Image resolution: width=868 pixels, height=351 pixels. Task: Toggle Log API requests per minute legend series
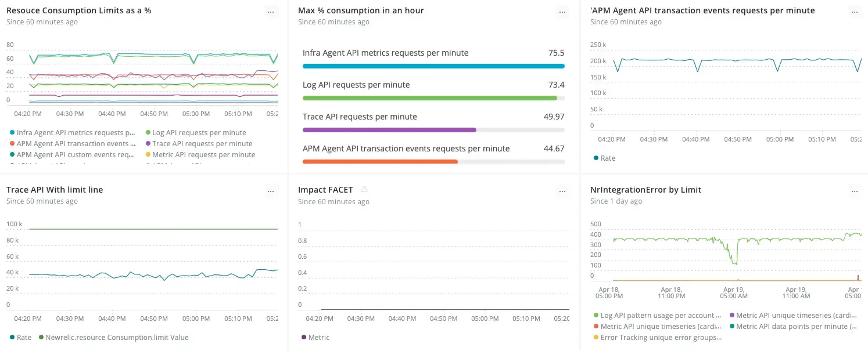point(199,133)
